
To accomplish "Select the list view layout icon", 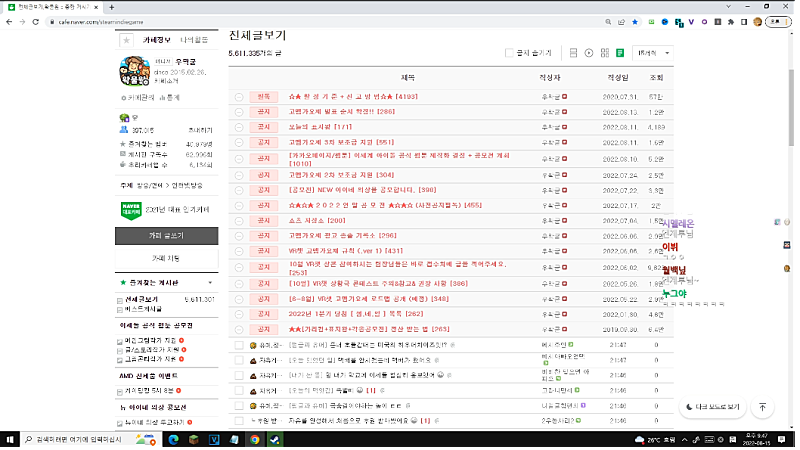I will pyautogui.click(x=574, y=52).
